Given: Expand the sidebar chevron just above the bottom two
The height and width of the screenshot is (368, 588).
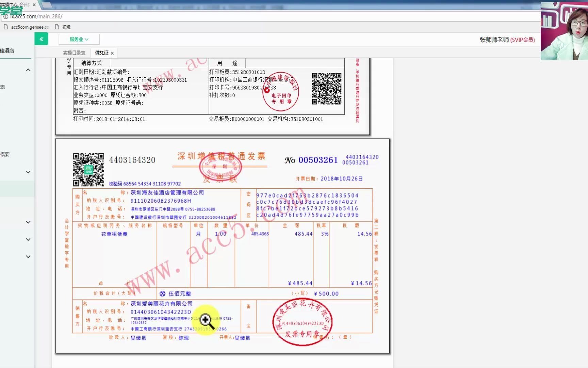Looking at the screenshot, I should point(28,222).
